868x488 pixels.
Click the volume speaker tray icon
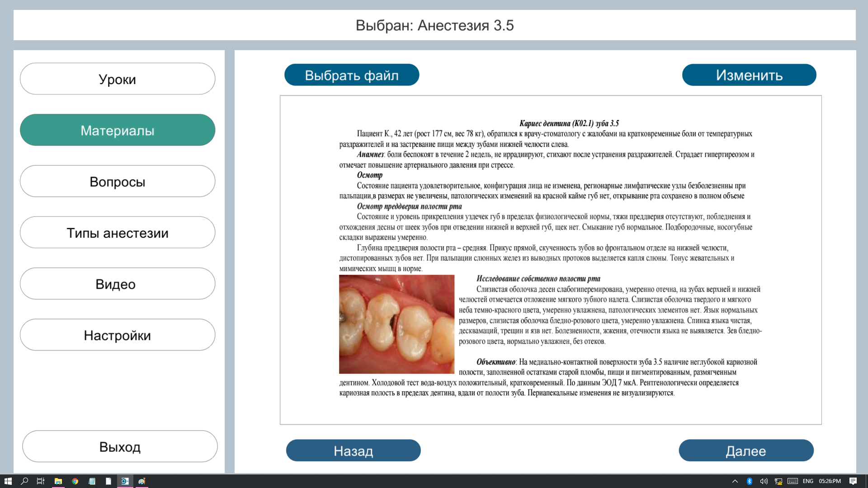click(x=764, y=481)
